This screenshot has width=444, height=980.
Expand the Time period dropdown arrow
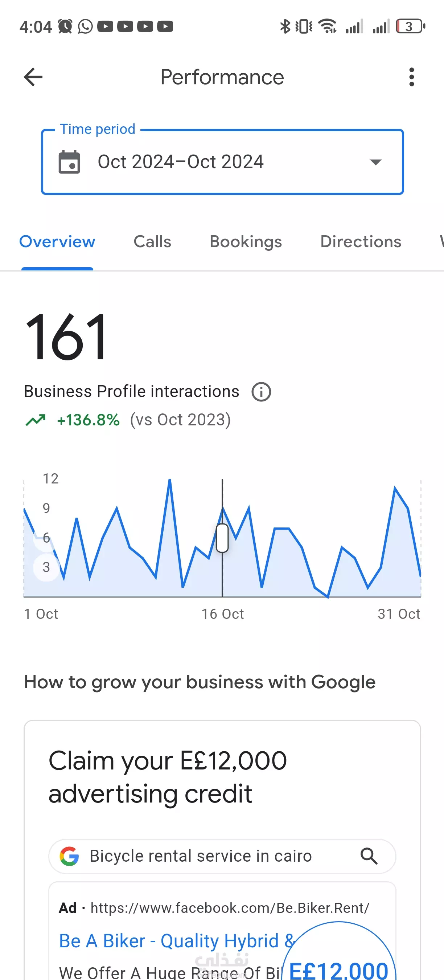[375, 162]
